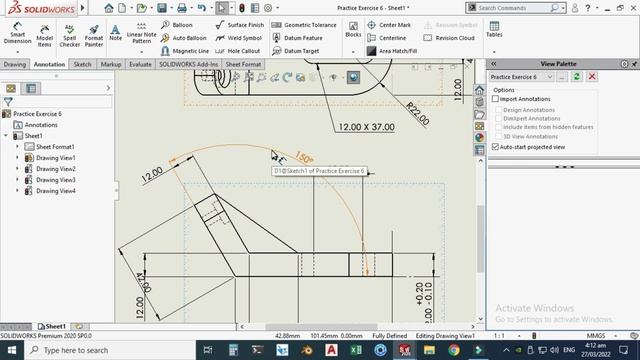Click the Auto Balloon tool
640x360 pixels.
point(184,38)
